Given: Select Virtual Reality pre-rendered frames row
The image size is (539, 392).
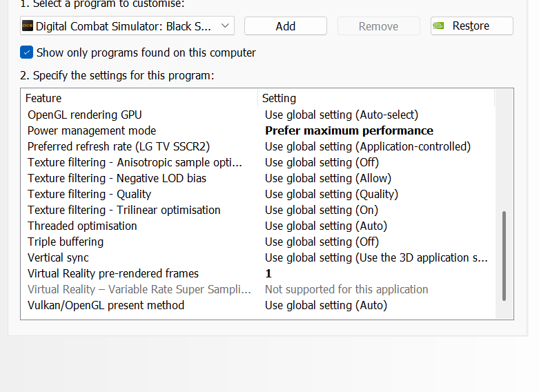Looking at the screenshot, I should [113, 273].
